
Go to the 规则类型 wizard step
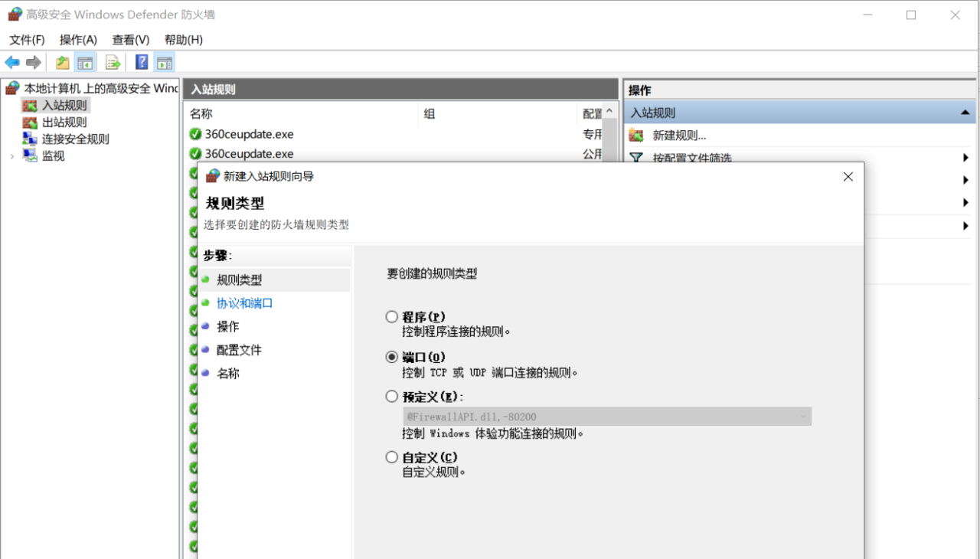point(240,280)
